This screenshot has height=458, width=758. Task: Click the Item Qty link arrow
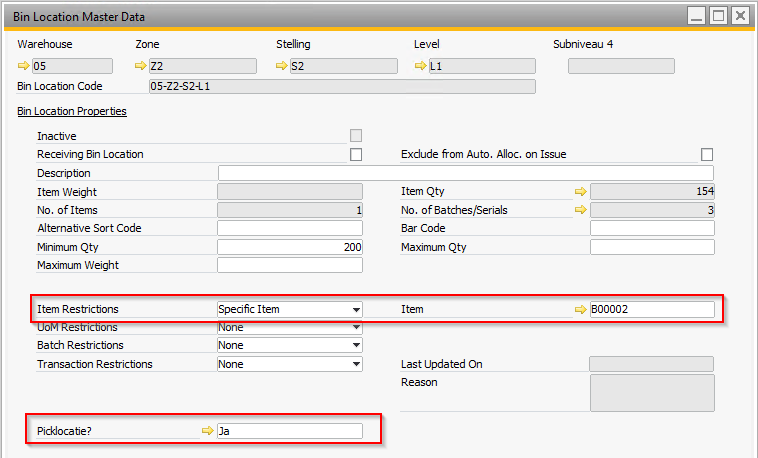[579, 191]
